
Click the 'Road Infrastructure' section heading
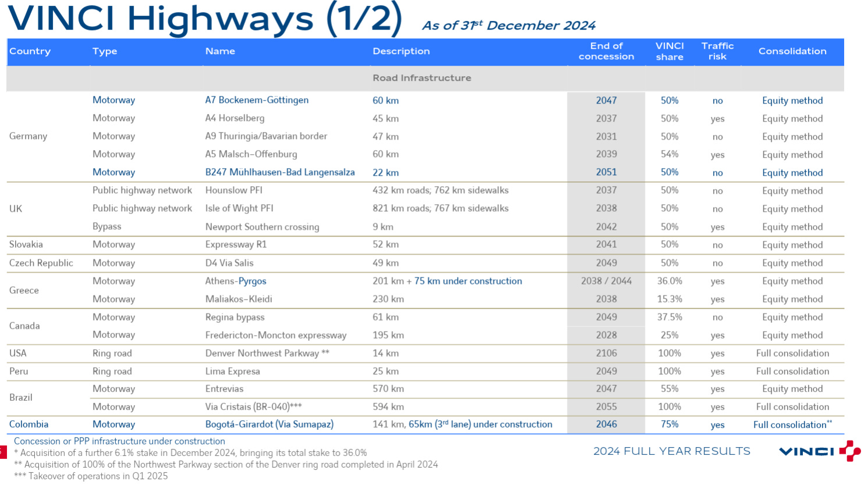click(422, 78)
